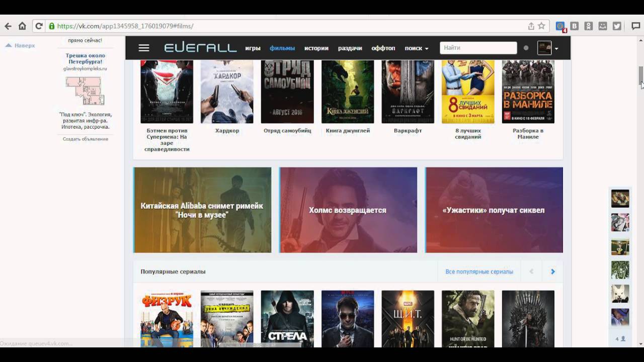Open the Трешка около Петербурга ad link
Screen dimensions: 644x362
tap(86, 58)
